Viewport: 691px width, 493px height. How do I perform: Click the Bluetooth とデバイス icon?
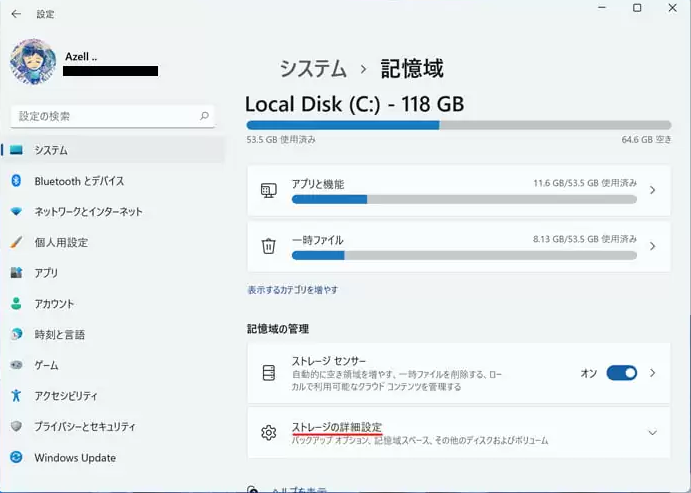pos(16,181)
